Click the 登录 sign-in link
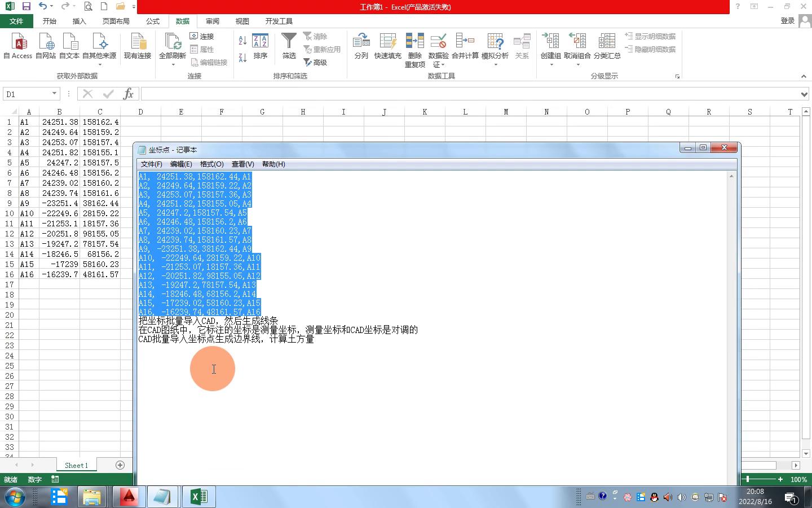This screenshot has height=508, width=812. (787, 21)
